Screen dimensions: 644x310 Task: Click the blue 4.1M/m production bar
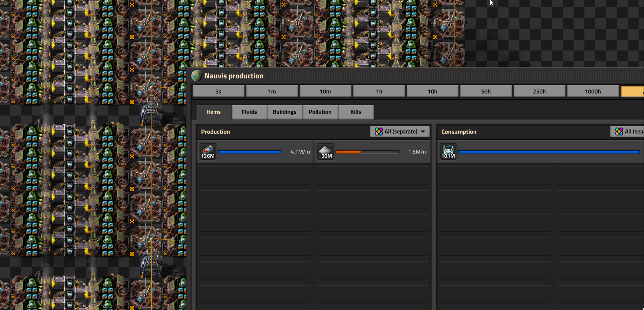[250, 152]
